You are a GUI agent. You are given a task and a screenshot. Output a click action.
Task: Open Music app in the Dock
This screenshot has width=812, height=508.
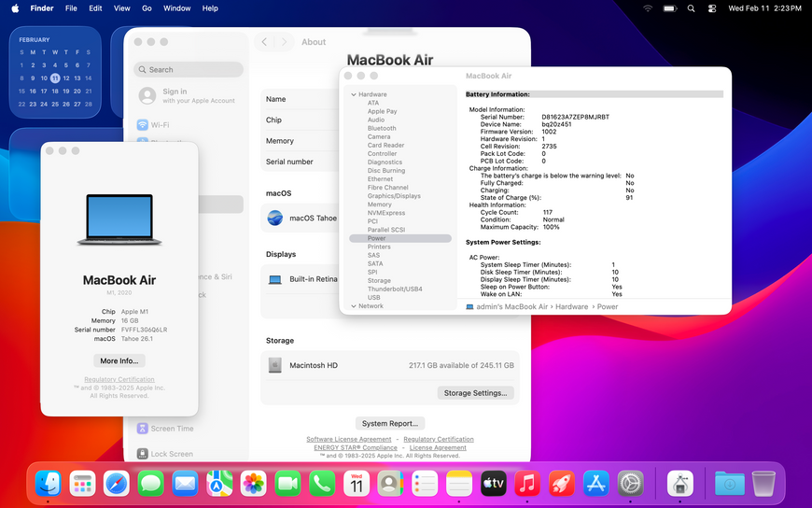527,484
